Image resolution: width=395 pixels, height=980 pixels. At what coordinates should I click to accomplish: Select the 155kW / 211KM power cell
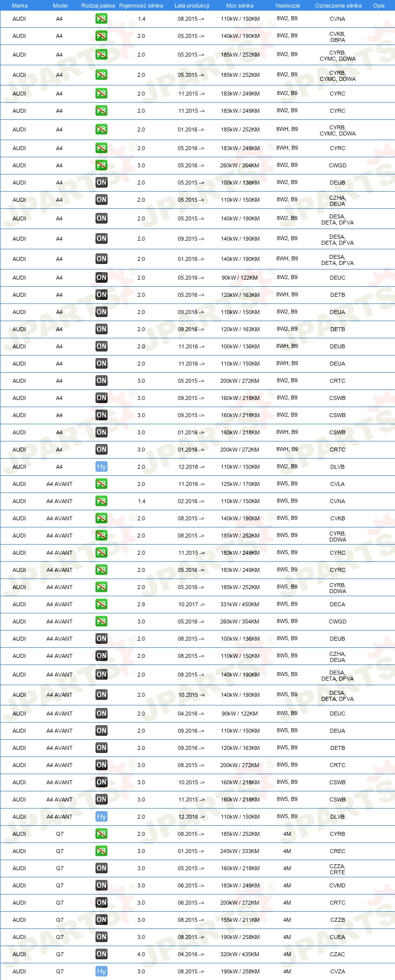point(240,920)
